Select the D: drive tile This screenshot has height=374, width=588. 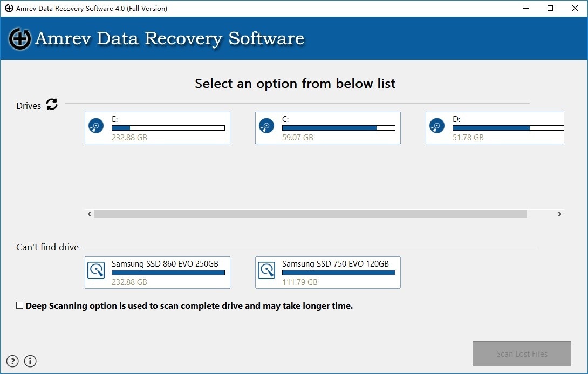tap(496, 128)
